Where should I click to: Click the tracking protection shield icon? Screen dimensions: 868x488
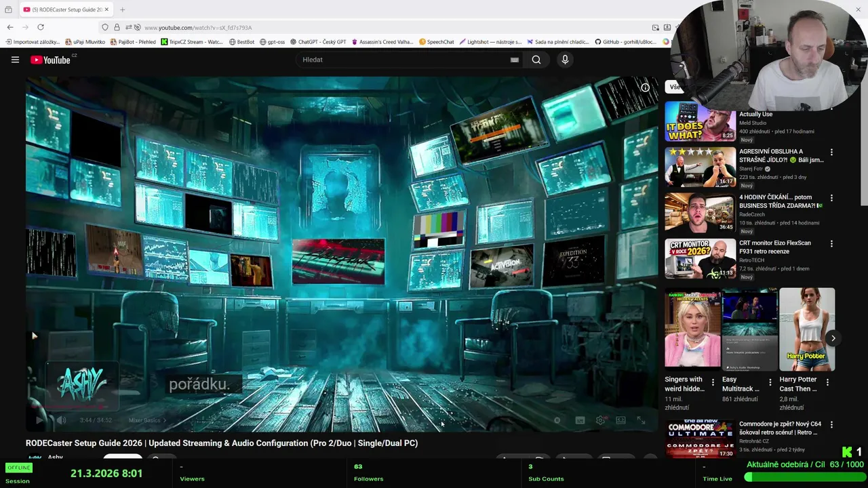click(105, 27)
